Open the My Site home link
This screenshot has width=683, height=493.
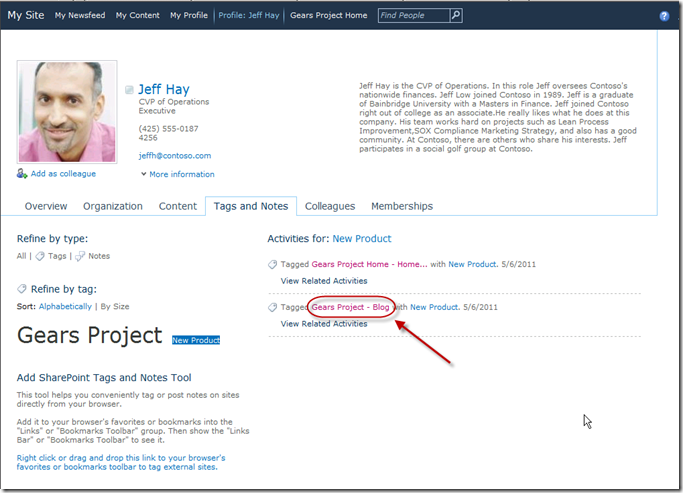(26, 15)
